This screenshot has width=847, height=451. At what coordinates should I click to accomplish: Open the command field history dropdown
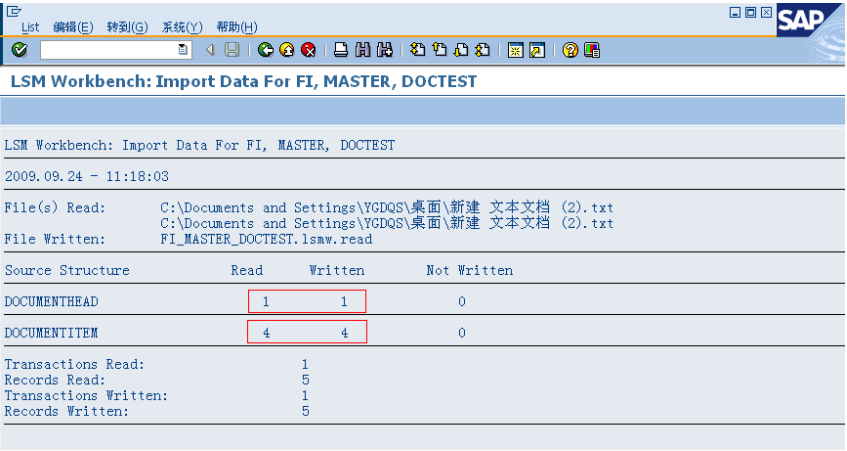[183, 50]
